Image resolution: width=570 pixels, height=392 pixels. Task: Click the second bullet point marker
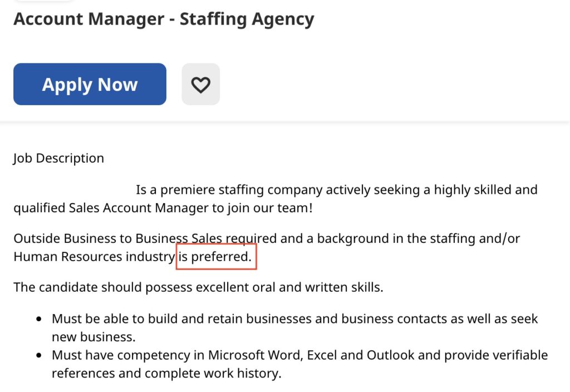tap(40, 355)
